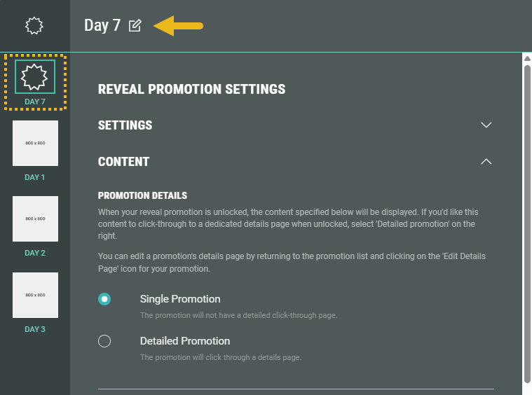The width and height of the screenshot is (532, 395).
Task: Click the CONTENT section heading
Action: (123, 162)
